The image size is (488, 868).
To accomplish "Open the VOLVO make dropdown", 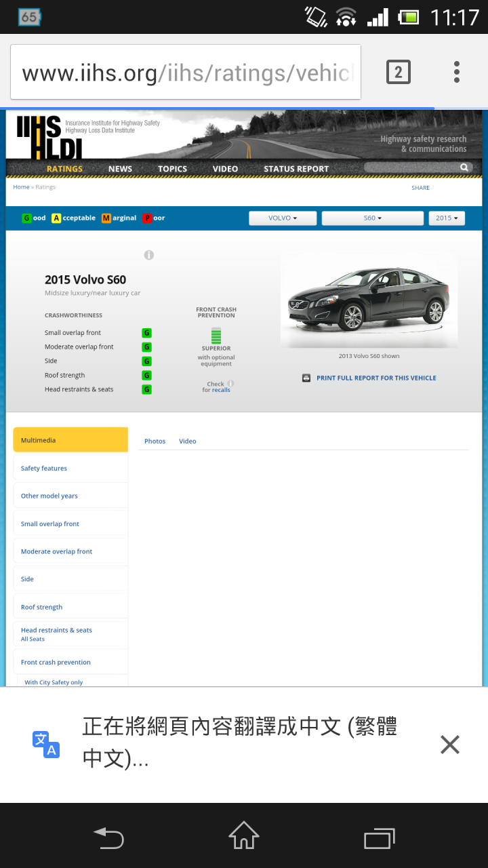I will (283, 218).
